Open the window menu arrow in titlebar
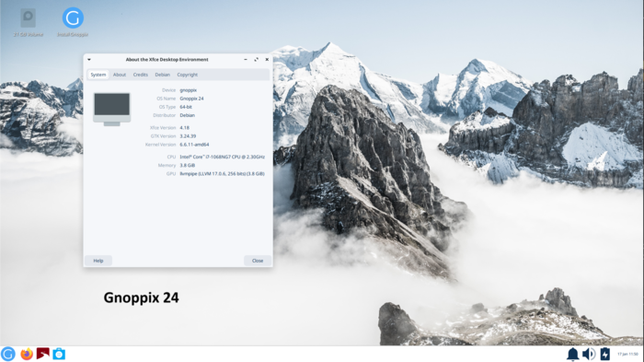644x362 pixels. tap(89, 60)
